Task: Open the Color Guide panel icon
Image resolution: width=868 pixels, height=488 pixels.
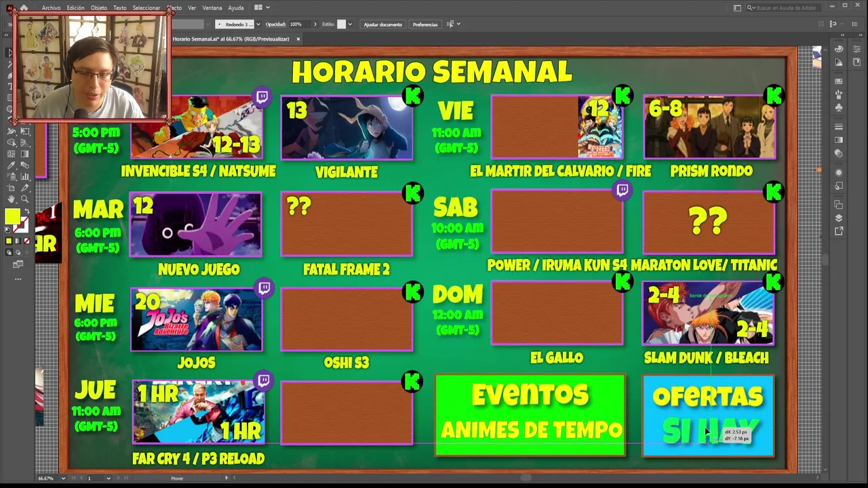Action: point(839,62)
